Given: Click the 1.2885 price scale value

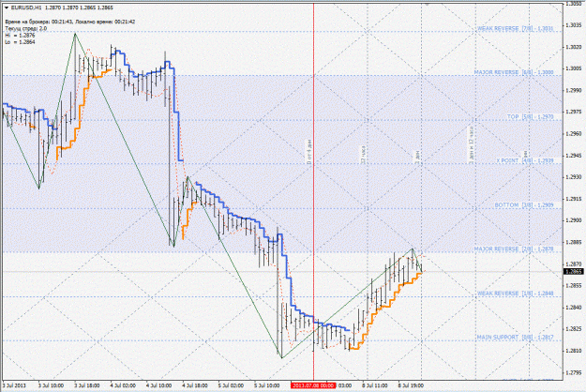Looking at the screenshot, I should tap(573, 242).
